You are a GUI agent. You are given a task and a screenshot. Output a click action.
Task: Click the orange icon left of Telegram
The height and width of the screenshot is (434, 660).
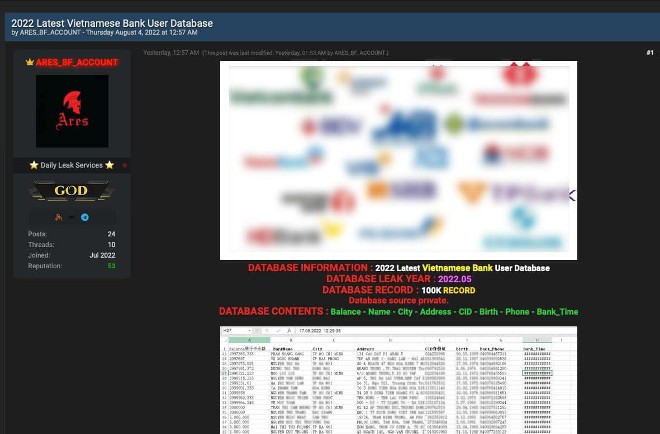click(59, 217)
